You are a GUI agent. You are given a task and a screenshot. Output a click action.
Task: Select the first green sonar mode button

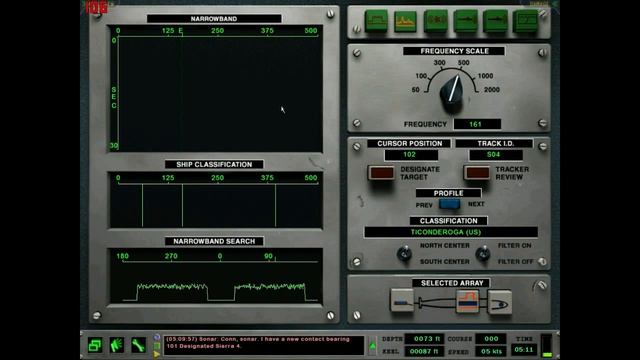point(376,21)
